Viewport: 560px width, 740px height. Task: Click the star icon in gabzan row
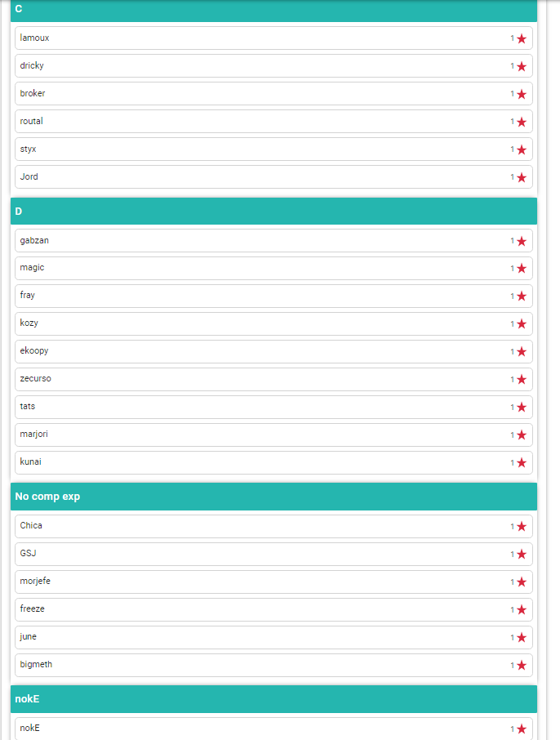[522, 242]
